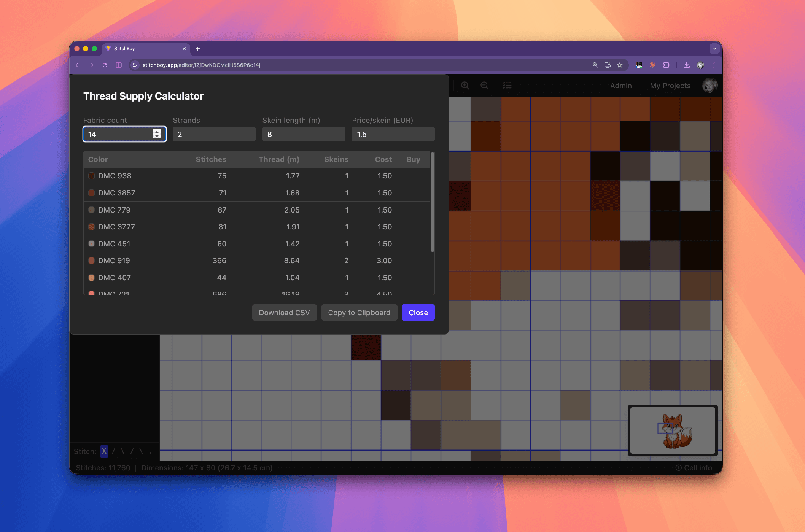Open the tab overview chevron in the title bar
Viewport: 805px width, 532px height.
(714, 49)
